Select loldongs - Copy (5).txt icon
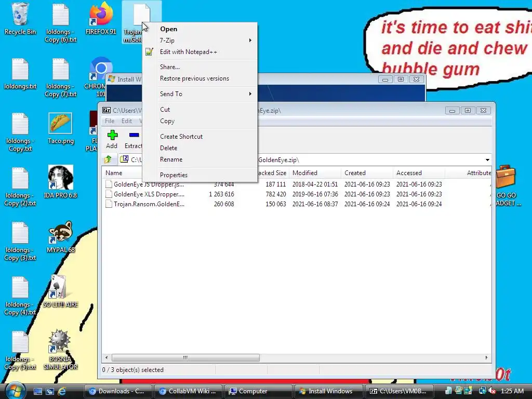The image size is (532, 399). 20,350
